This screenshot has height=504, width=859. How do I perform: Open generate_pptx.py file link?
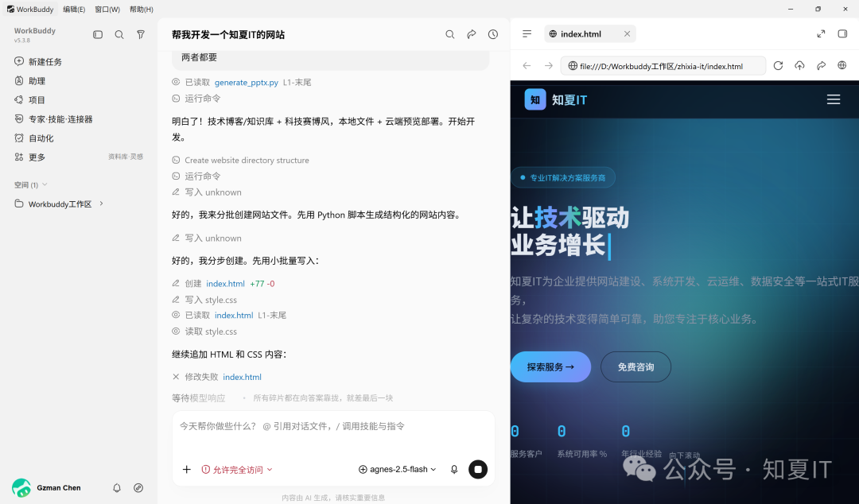(x=247, y=82)
